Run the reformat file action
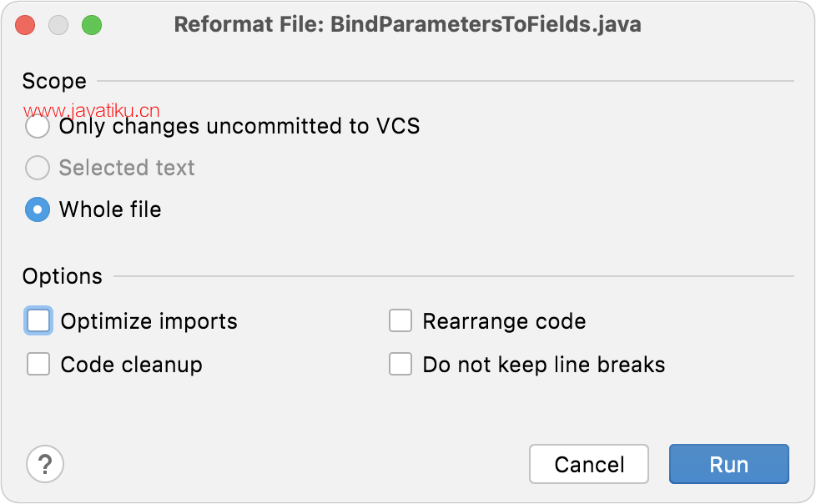 (x=729, y=464)
